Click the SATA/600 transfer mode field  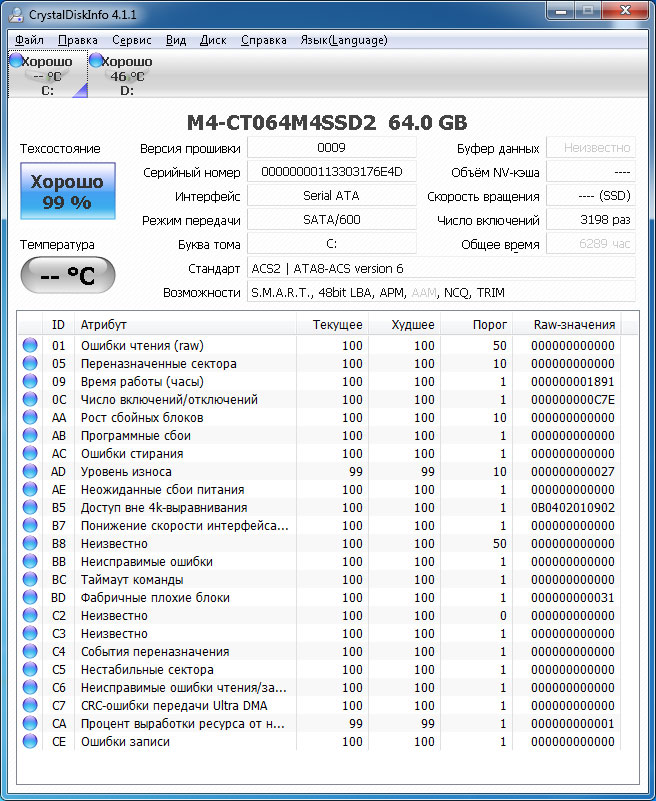(332, 220)
